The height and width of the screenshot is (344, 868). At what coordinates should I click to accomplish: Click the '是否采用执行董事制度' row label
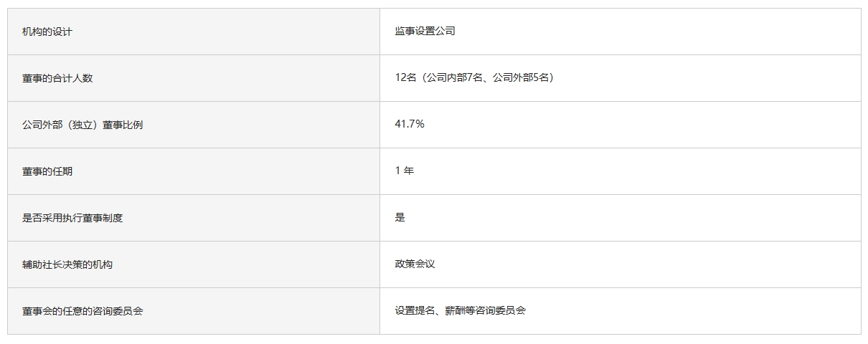click(x=72, y=218)
